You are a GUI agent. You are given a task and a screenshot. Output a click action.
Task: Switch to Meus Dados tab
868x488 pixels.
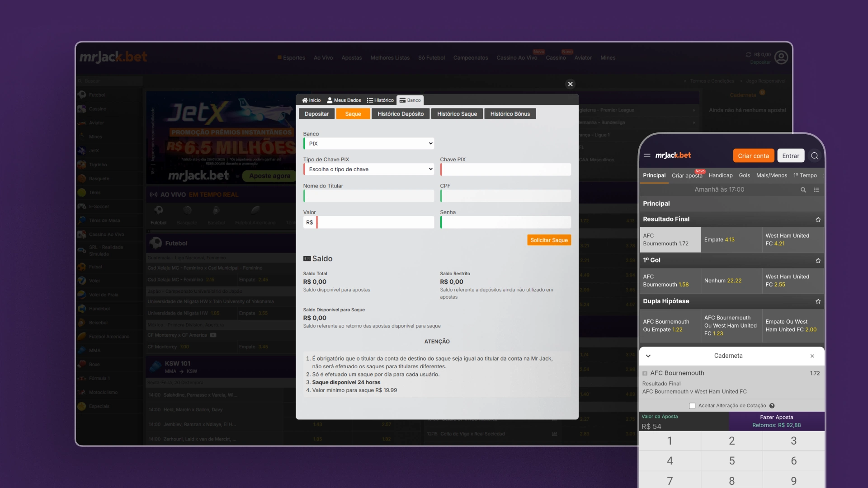[344, 100]
